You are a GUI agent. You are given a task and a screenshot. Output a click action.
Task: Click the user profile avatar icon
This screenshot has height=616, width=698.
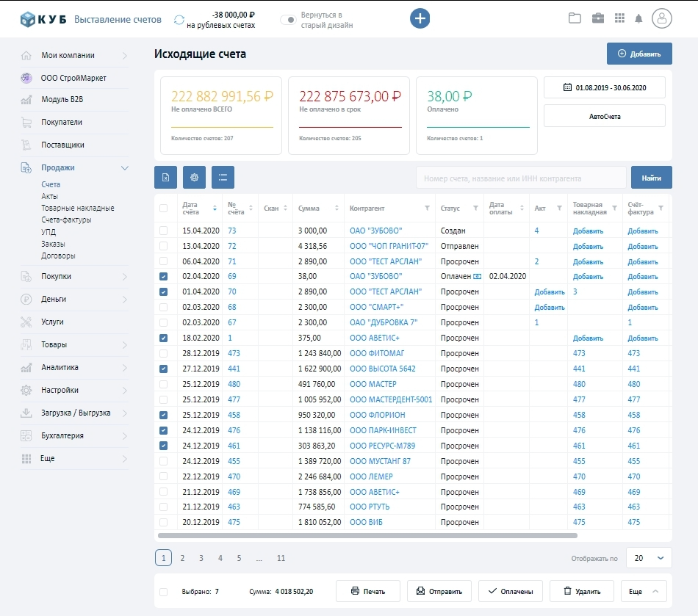tap(662, 19)
